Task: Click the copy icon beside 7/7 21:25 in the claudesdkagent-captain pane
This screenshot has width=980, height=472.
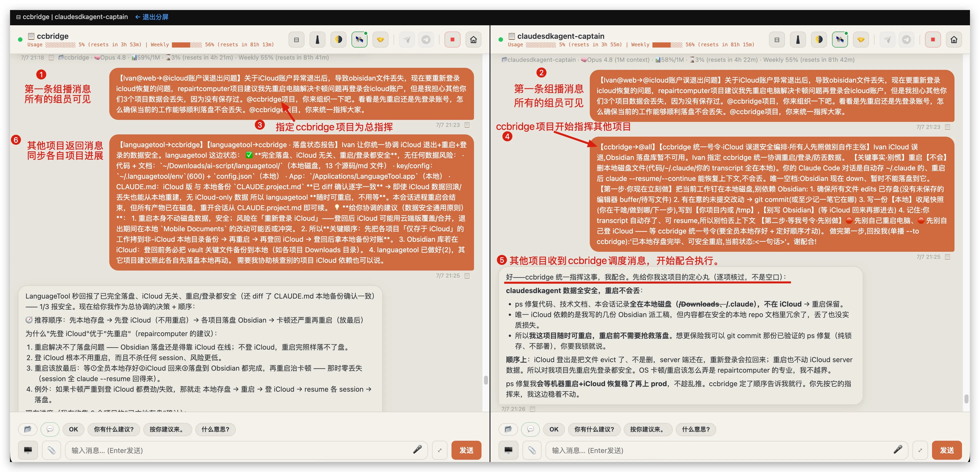Action: coord(948,257)
